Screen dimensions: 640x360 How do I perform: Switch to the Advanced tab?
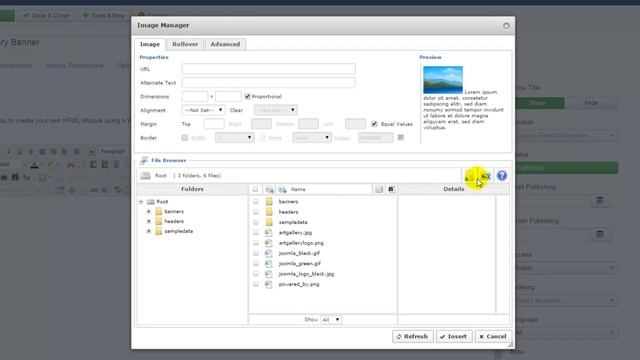[x=225, y=44]
